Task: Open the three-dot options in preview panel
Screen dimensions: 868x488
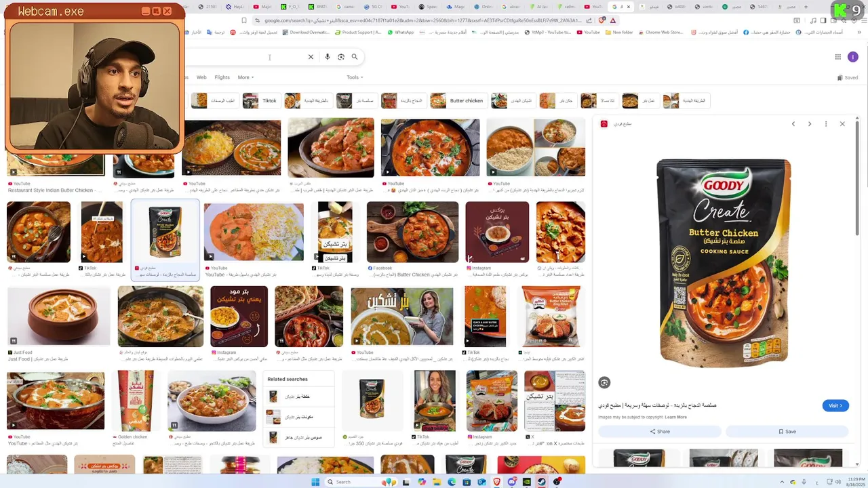Action: click(826, 124)
